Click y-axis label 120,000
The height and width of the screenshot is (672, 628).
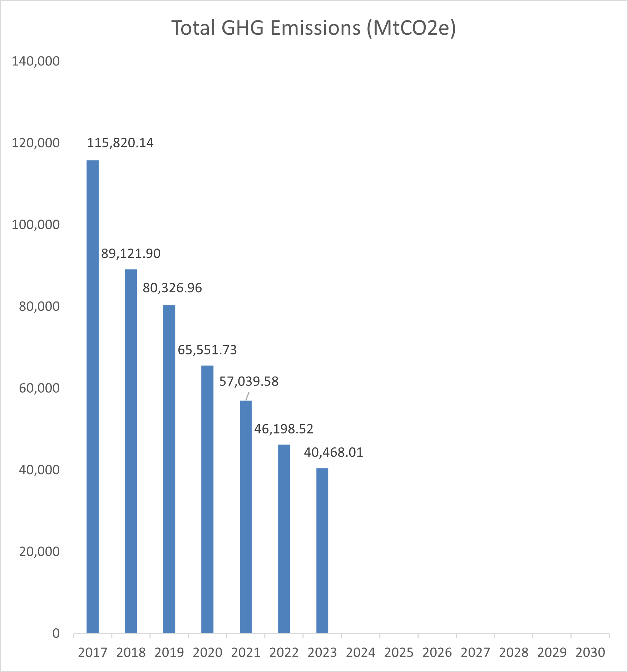click(x=36, y=143)
